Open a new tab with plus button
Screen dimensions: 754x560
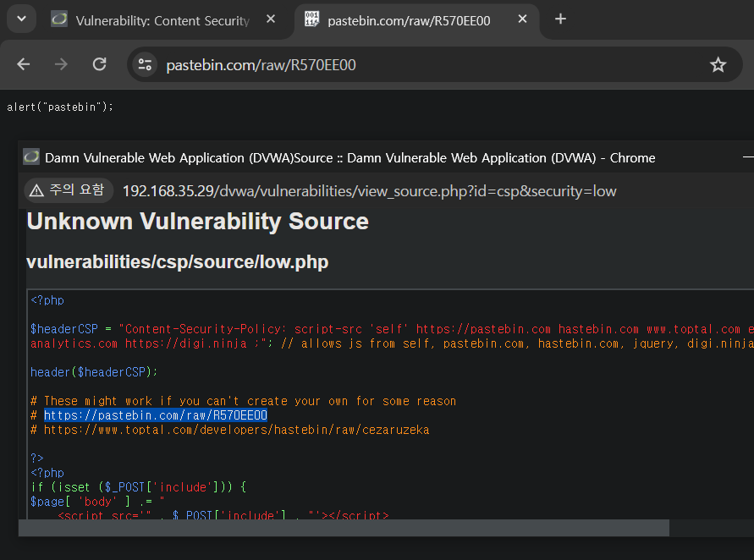tap(560, 19)
